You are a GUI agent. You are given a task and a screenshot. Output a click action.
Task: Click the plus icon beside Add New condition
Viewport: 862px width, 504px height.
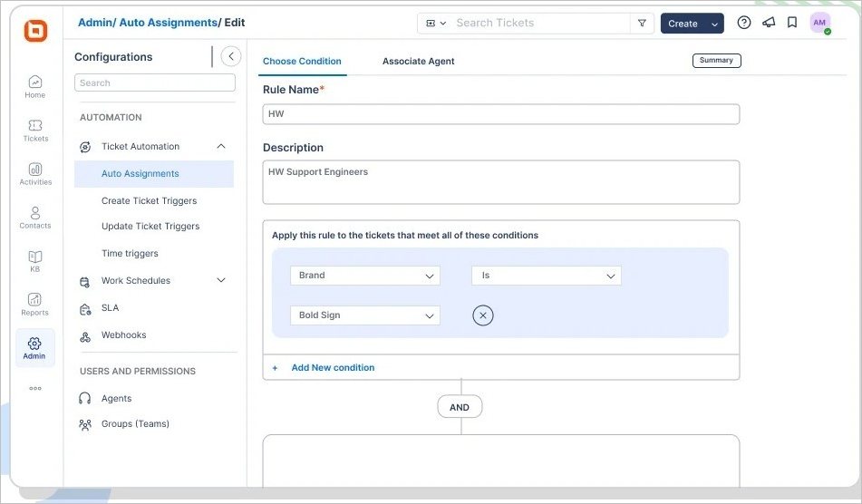(275, 368)
